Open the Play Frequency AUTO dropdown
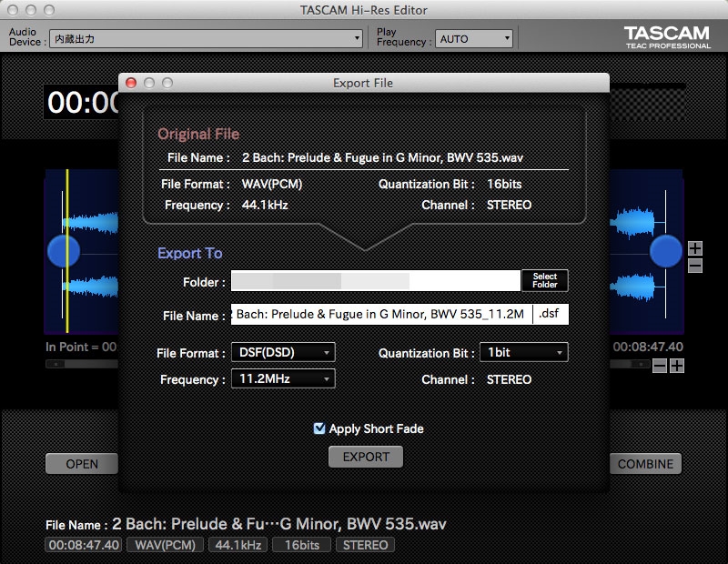 [474, 38]
